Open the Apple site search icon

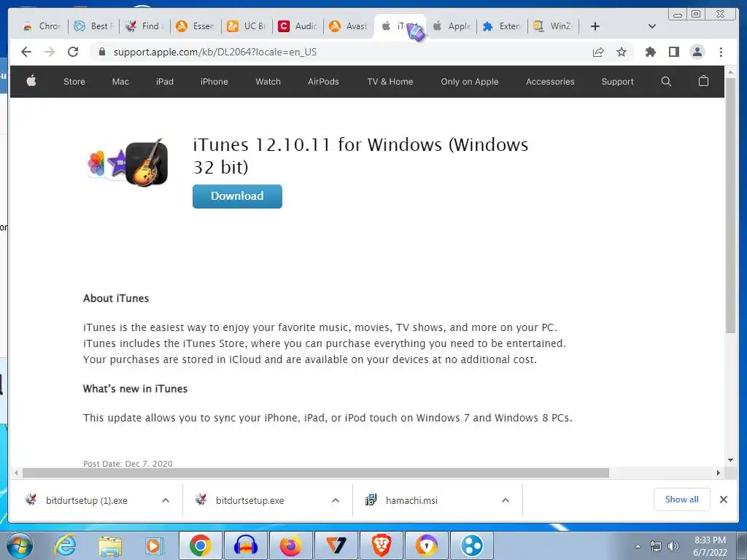pyautogui.click(x=666, y=82)
